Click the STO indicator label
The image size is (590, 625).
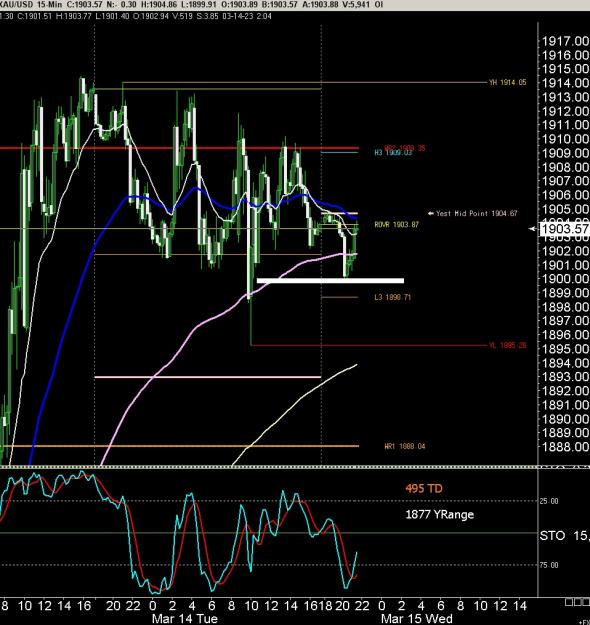[552, 536]
